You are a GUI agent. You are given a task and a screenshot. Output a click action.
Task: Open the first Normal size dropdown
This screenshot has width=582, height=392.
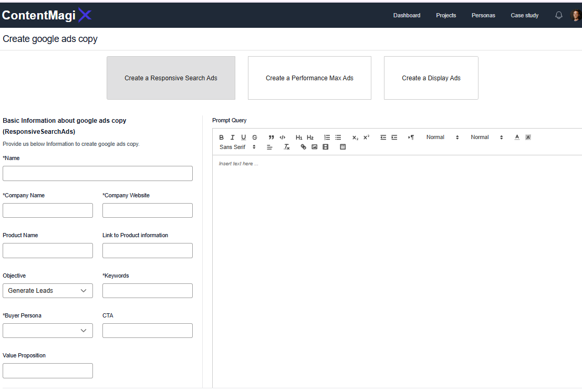point(442,137)
